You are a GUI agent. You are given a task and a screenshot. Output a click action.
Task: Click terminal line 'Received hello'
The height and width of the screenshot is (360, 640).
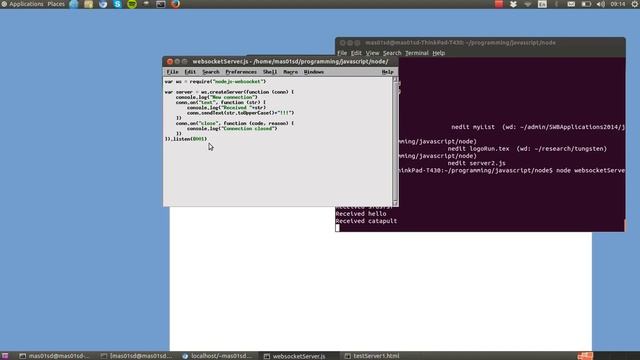coord(361,213)
